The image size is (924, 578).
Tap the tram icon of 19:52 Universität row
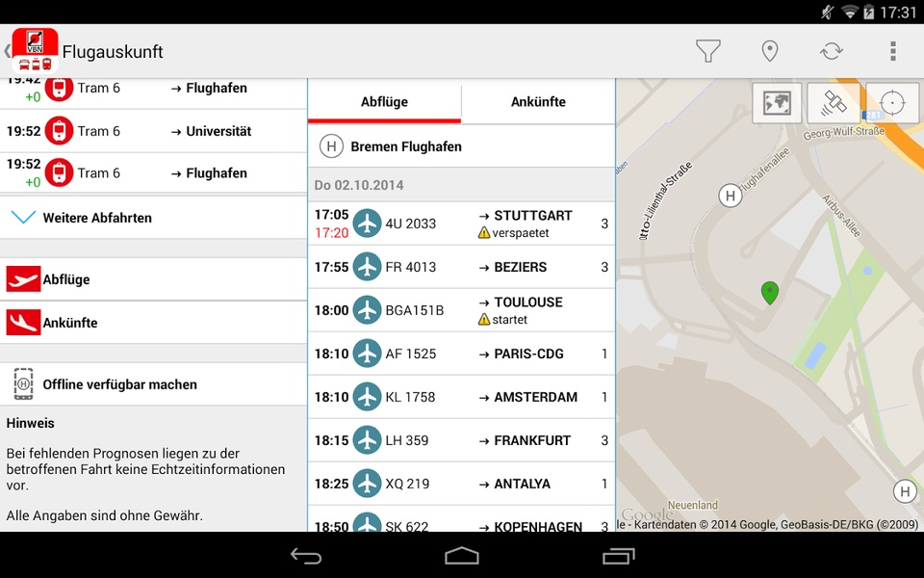coord(59,131)
